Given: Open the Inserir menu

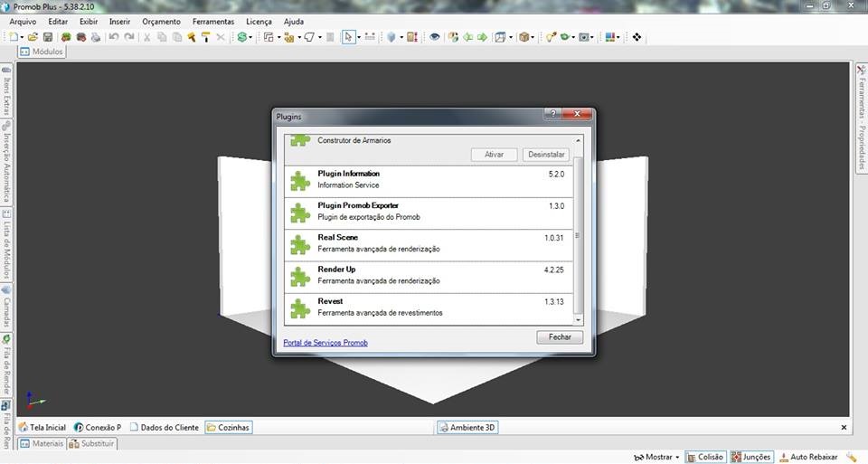Looking at the screenshot, I should pyautogui.click(x=119, y=22).
